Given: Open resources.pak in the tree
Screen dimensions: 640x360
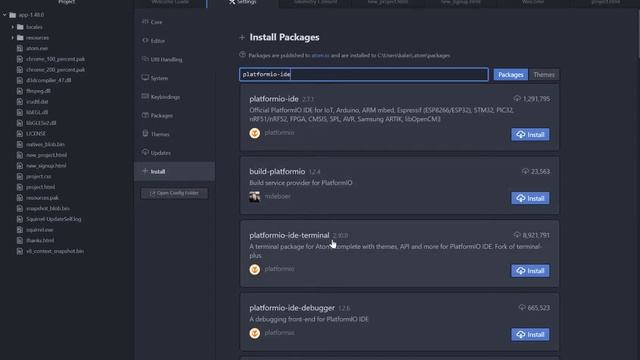Looking at the screenshot, I should (42, 198).
